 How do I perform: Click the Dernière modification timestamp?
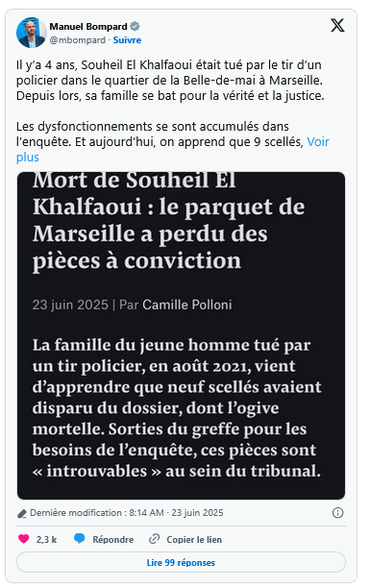tap(127, 513)
